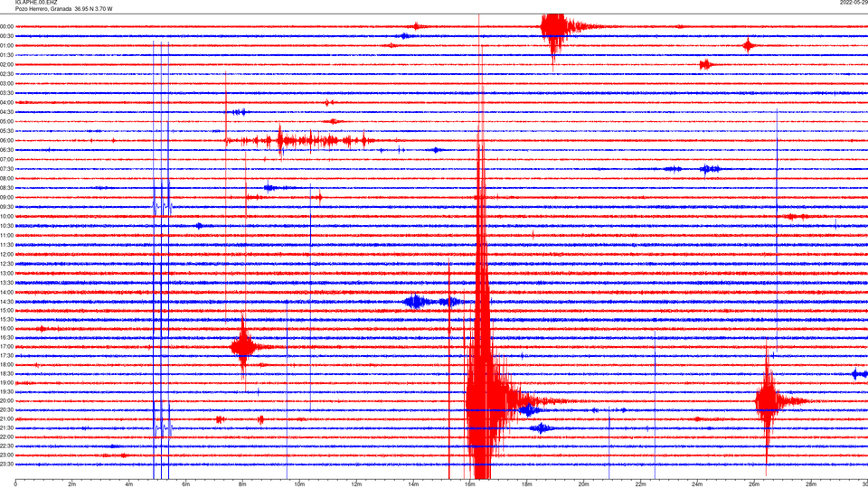
Task: Select the 11:30 trace time label
Action: pyautogui.click(x=7, y=245)
